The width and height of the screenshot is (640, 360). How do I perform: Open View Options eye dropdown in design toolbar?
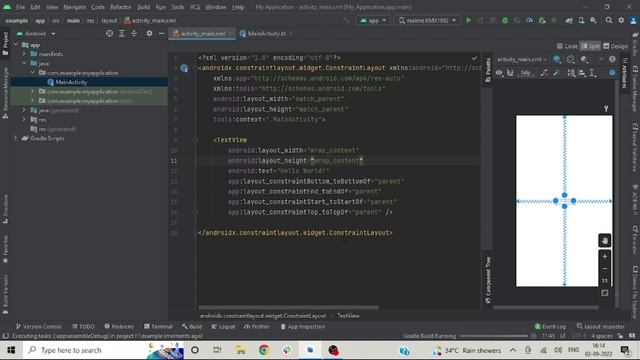(x=499, y=73)
